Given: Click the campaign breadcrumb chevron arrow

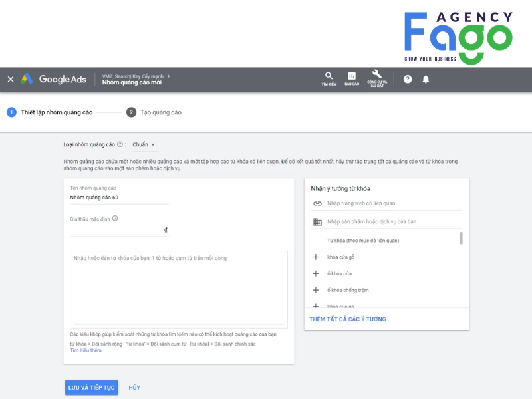Looking at the screenshot, I should [168, 76].
